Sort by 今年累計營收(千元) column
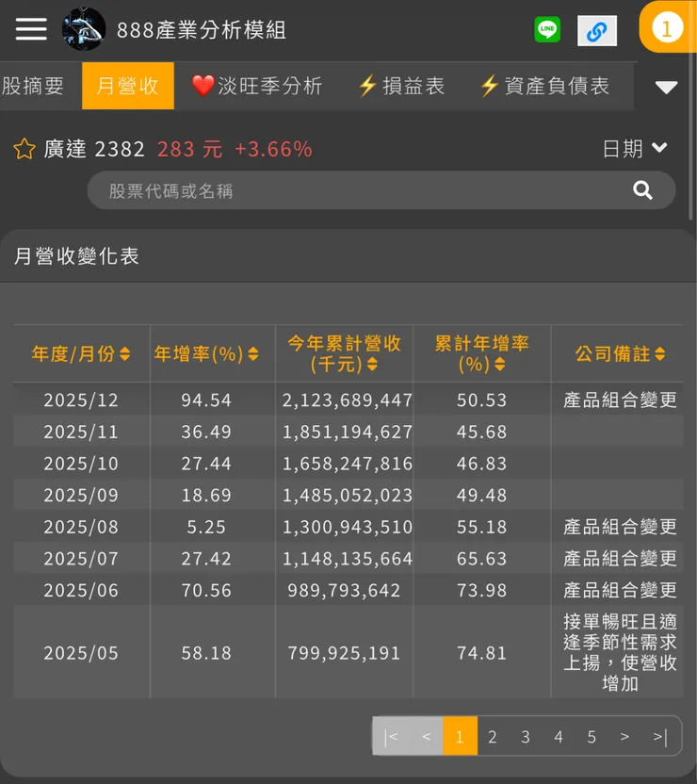Viewport: 697px width, 784px height. [344, 354]
